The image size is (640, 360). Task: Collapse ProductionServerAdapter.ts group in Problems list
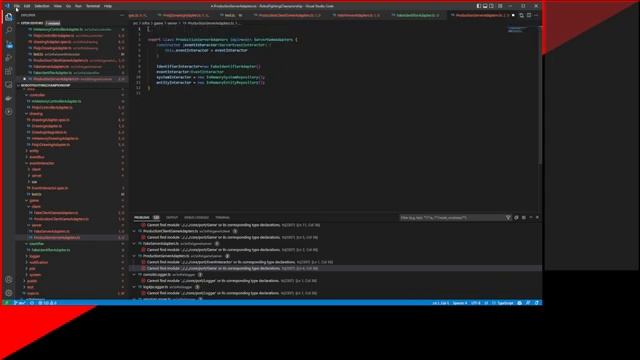(134, 256)
